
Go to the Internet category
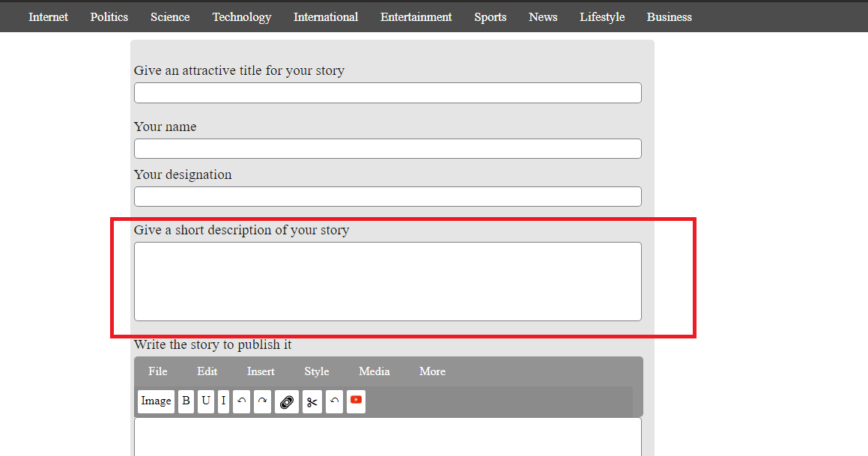click(48, 17)
